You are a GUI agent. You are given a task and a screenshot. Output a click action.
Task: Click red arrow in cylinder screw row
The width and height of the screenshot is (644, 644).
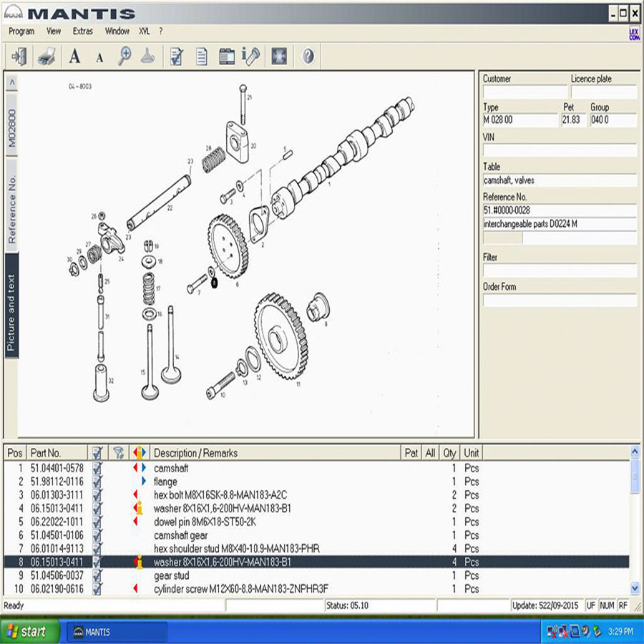pyautogui.click(x=135, y=589)
